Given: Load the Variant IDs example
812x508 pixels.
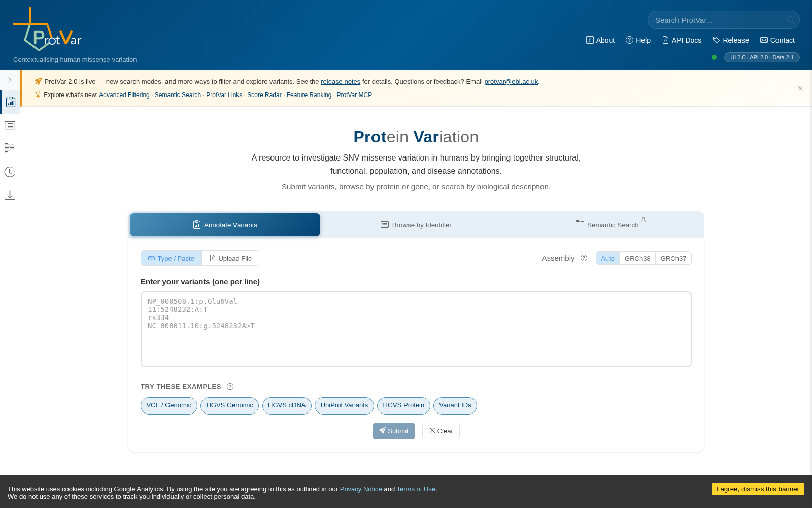Looking at the screenshot, I should [455, 406].
